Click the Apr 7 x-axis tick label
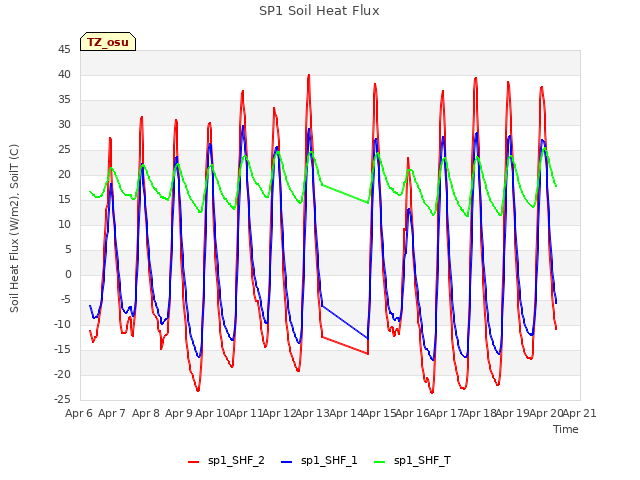This screenshot has height=480, width=640. pyautogui.click(x=112, y=413)
